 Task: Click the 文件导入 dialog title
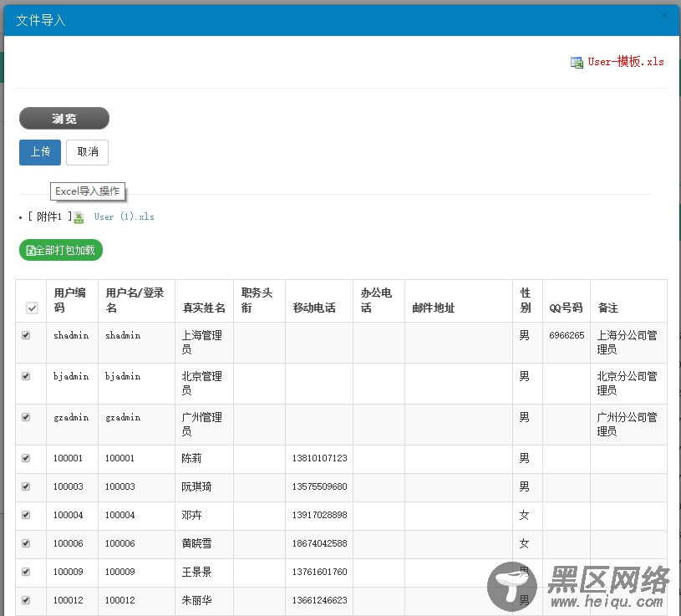(41, 20)
